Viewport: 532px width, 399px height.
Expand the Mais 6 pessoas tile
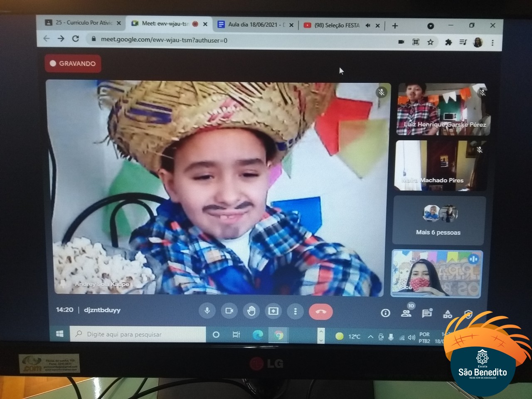pyautogui.click(x=438, y=221)
